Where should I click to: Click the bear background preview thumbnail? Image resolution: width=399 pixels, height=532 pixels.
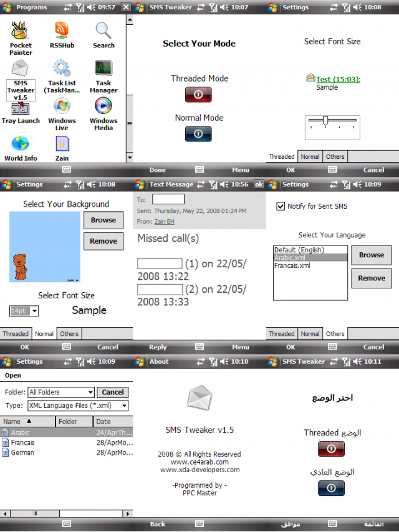pyautogui.click(x=45, y=247)
